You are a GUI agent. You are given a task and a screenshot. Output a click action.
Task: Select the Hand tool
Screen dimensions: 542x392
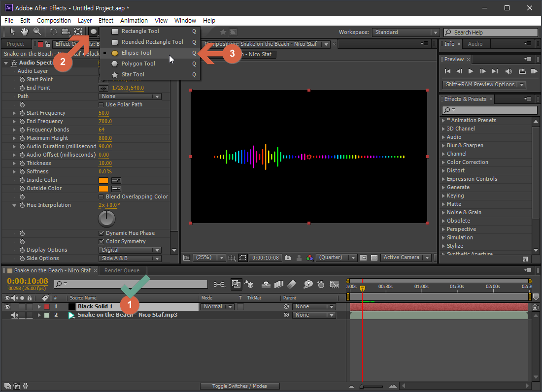pyautogui.click(x=25, y=32)
